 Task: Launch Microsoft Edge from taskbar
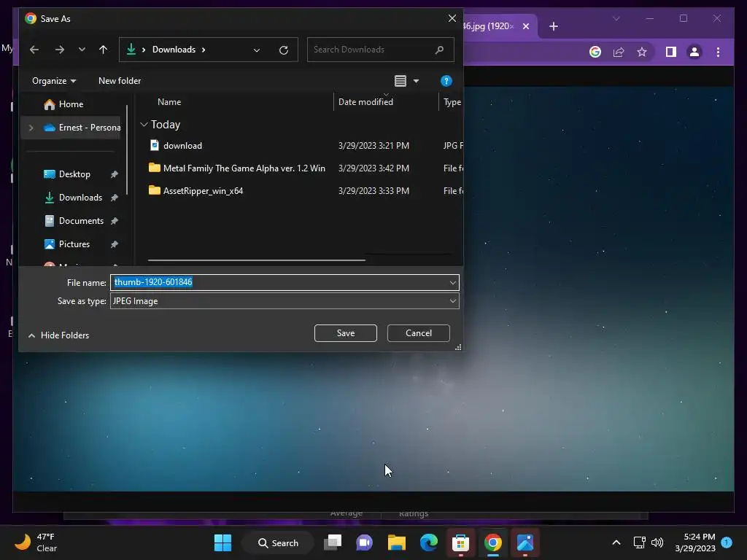point(429,542)
